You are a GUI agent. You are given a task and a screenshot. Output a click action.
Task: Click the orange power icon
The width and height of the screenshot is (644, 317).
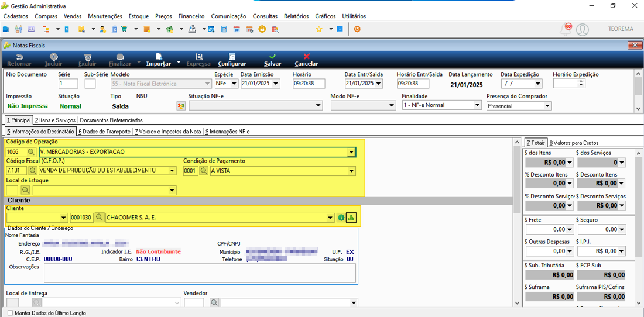coord(357,29)
